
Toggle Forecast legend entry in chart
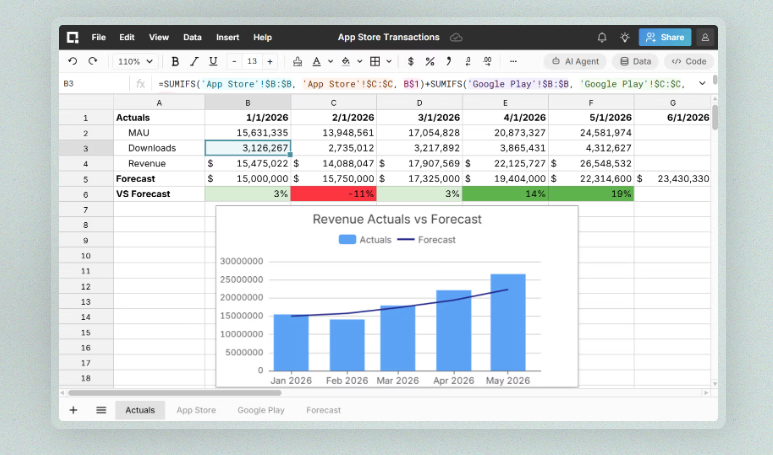point(426,240)
